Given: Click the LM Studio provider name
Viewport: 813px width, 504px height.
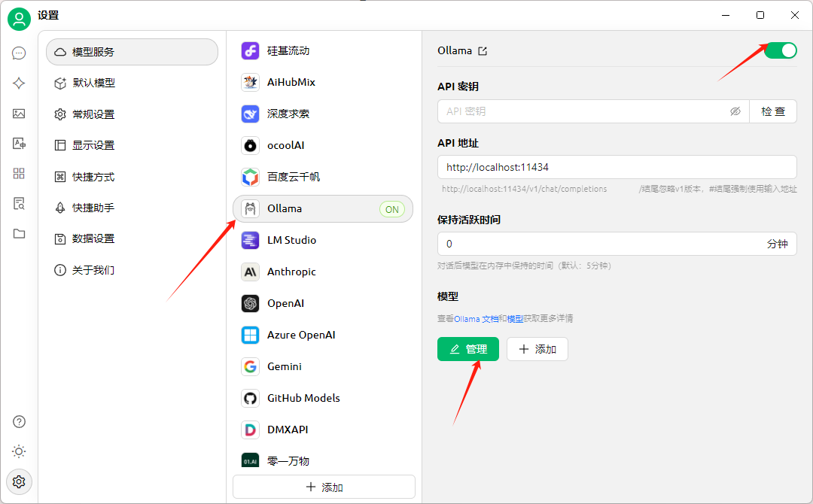Looking at the screenshot, I should (292, 241).
